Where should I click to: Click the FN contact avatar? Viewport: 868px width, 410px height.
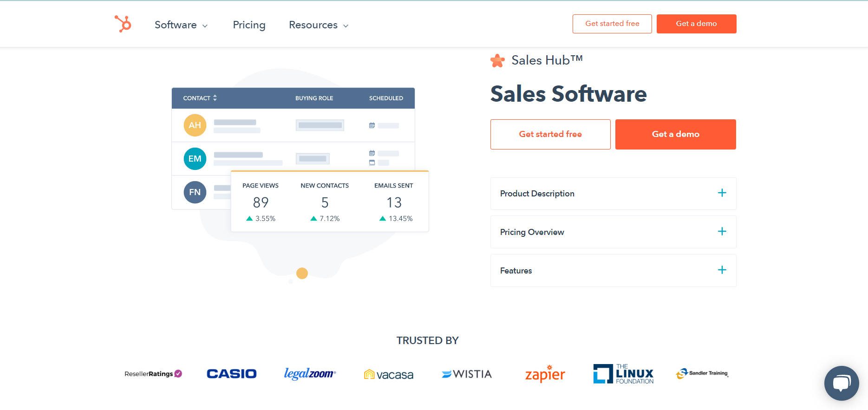pos(195,192)
